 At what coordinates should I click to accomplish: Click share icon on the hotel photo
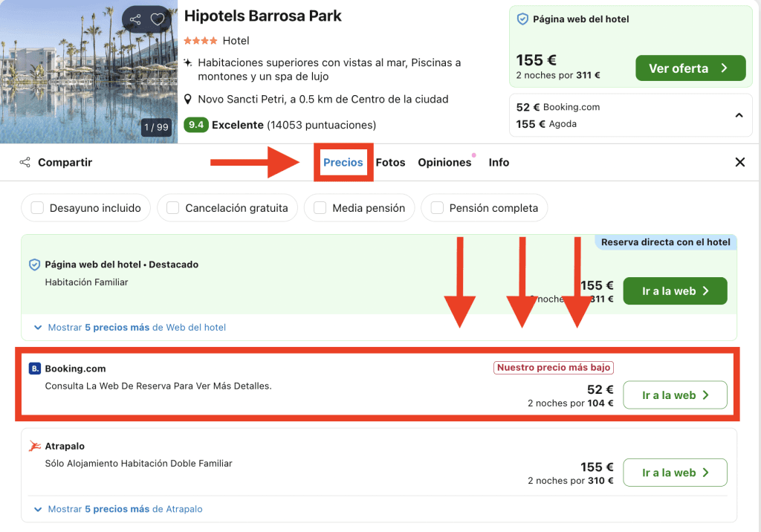(x=135, y=20)
